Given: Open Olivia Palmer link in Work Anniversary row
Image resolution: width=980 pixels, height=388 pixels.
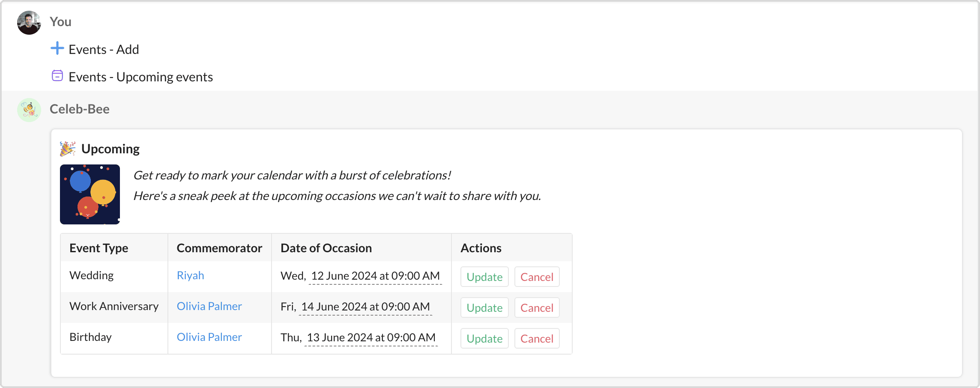Looking at the screenshot, I should (209, 306).
